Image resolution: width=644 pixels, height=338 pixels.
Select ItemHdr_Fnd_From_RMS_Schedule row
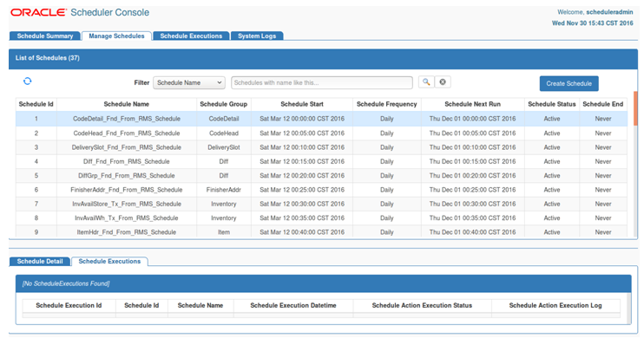pos(322,231)
